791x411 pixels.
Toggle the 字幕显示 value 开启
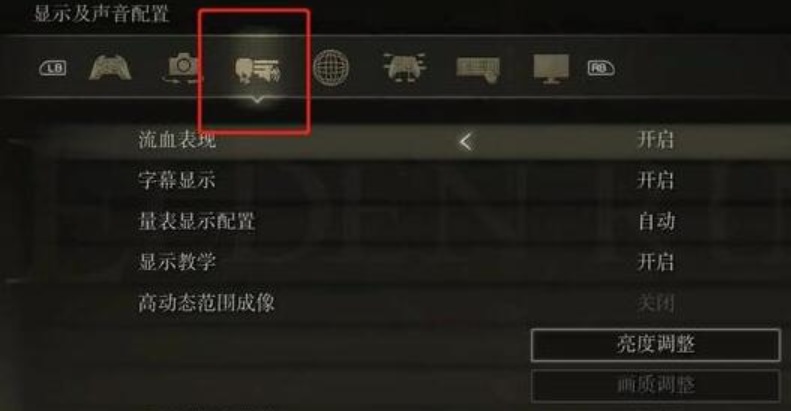pyautogui.click(x=655, y=180)
